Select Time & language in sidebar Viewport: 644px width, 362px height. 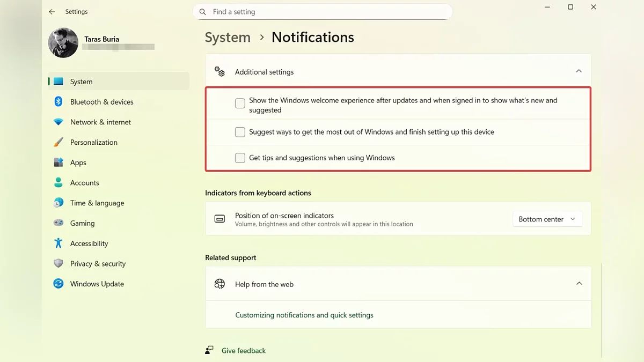[97, 203]
